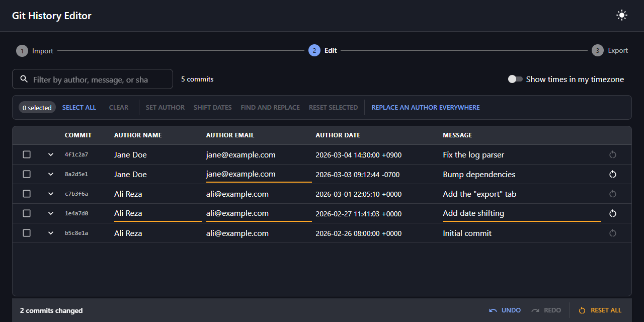
Task: Click message 'Fix the log parser'
Action: (473, 154)
